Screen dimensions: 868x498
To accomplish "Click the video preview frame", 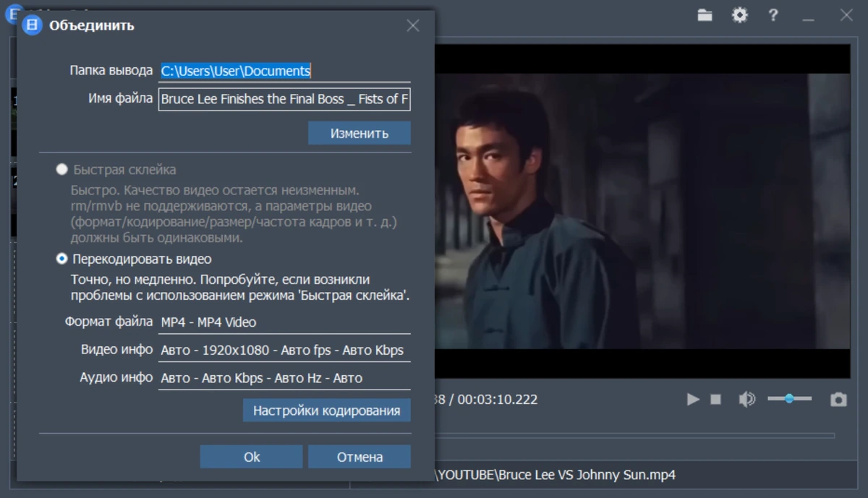I will pos(642,212).
